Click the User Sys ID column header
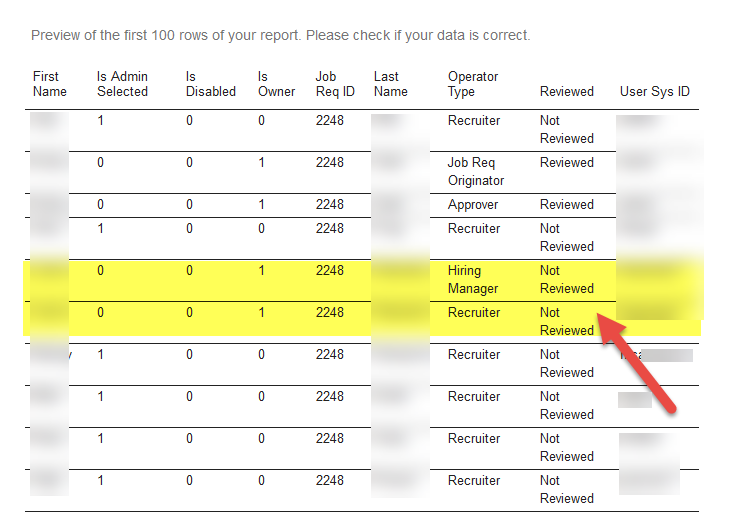Image resolution: width=730 pixels, height=526 pixels. pyautogui.click(x=655, y=91)
